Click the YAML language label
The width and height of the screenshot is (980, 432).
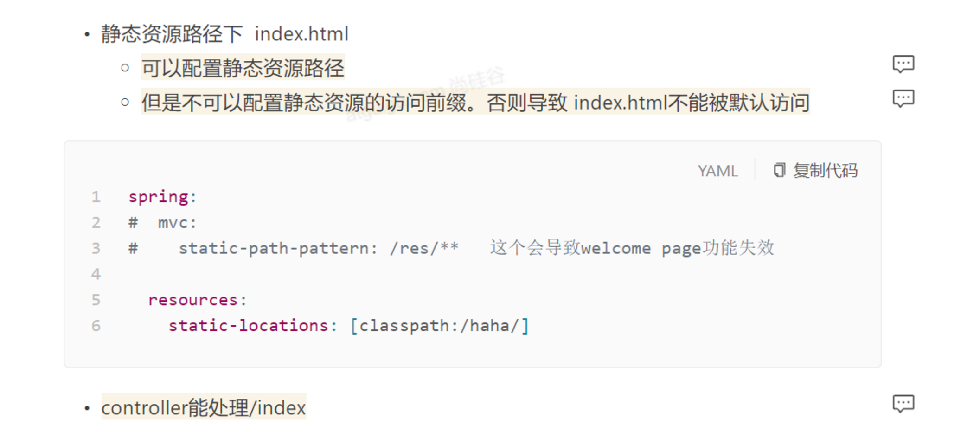point(717,171)
